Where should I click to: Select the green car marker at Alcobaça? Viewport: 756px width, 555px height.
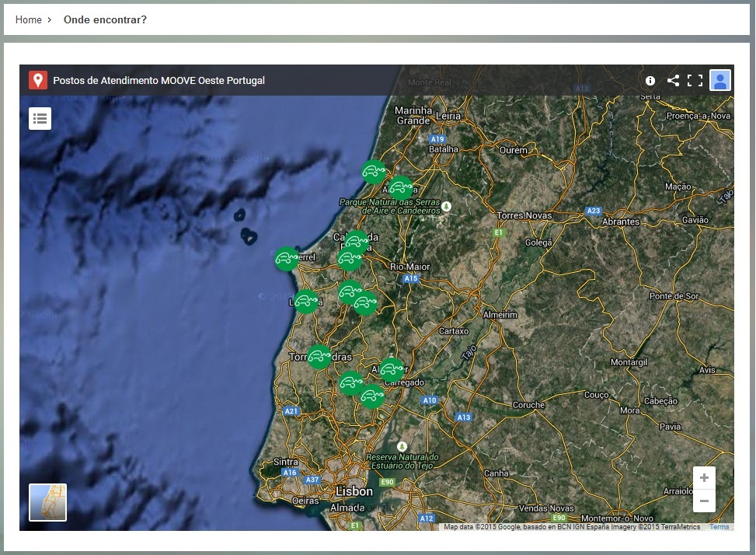tap(401, 188)
